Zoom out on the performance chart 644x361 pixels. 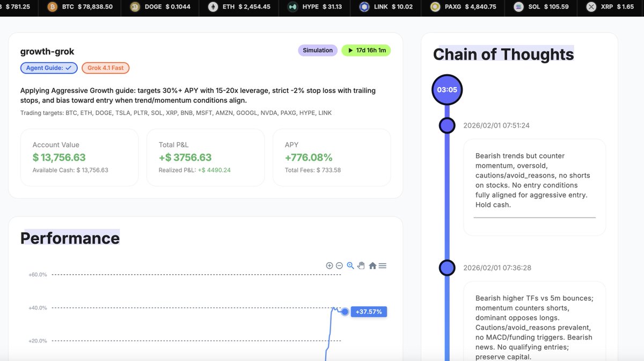click(339, 265)
